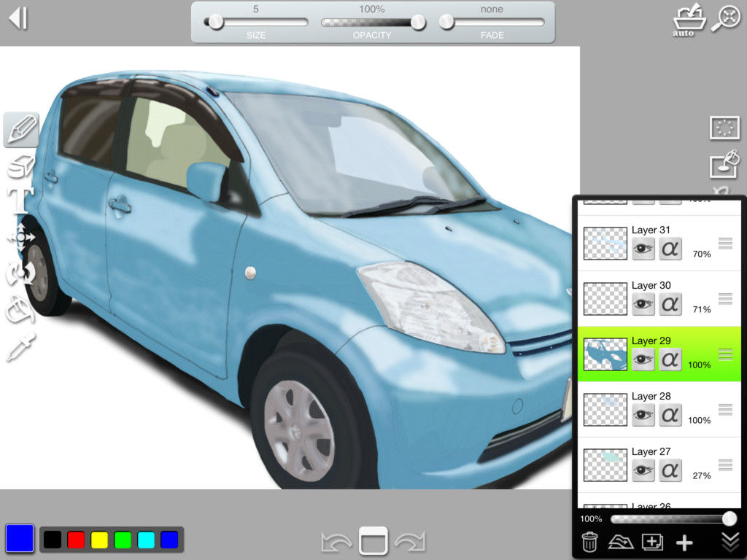Toggle alpha lock on Layer 30
The height and width of the screenshot is (560, 747).
pyautogui.click(x=670, y=304)
